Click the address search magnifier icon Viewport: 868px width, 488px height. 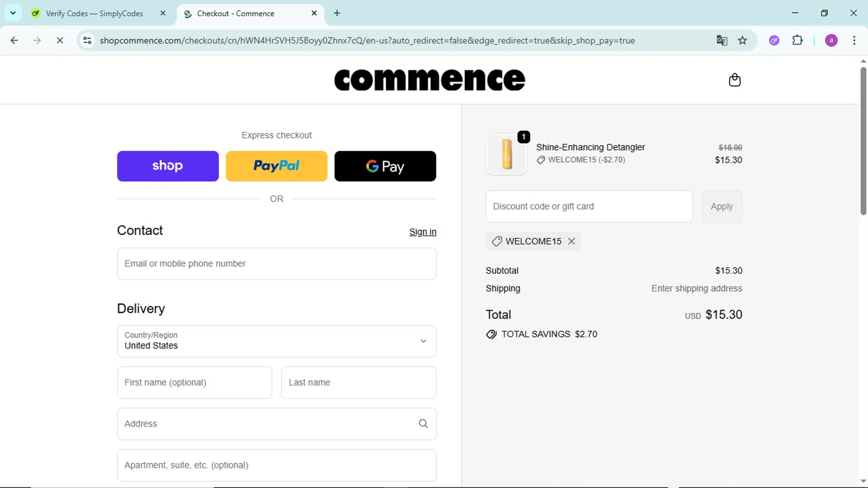[423, 424]
